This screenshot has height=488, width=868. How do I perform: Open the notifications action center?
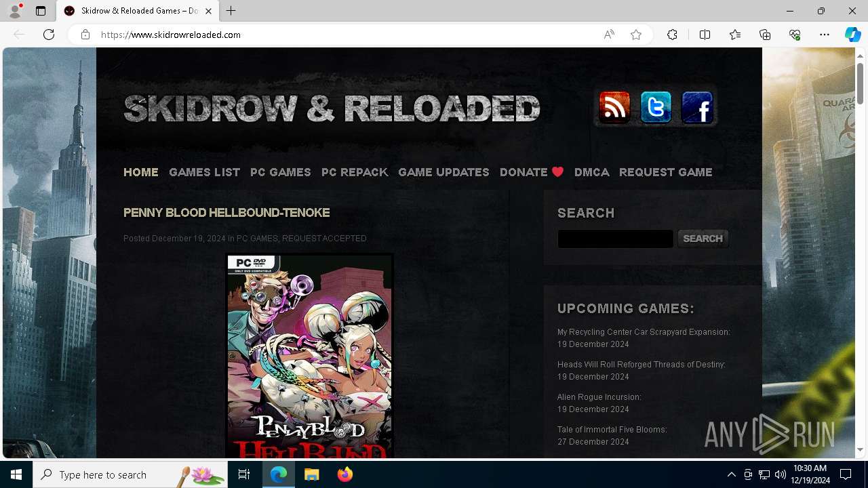point(846,474)
